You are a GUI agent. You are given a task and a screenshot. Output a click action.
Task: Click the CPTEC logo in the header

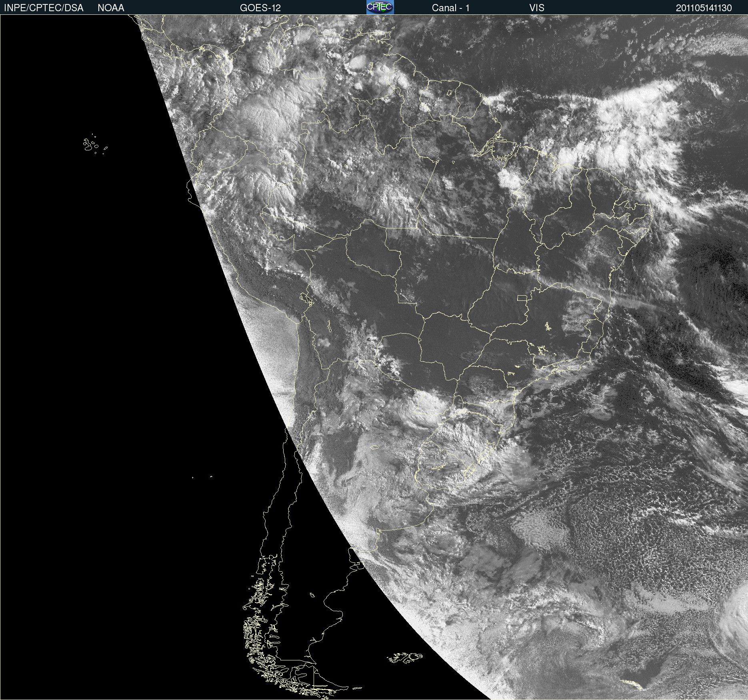[380, 7]
